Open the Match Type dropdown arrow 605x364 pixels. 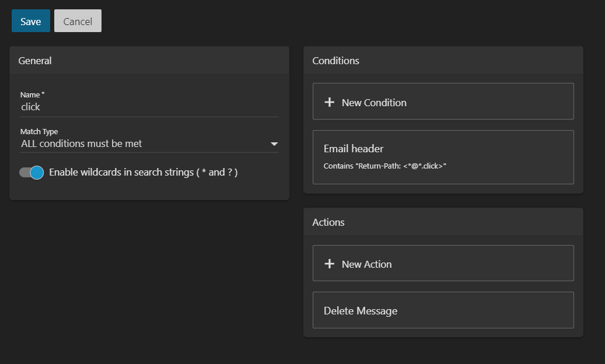[274, 143]
